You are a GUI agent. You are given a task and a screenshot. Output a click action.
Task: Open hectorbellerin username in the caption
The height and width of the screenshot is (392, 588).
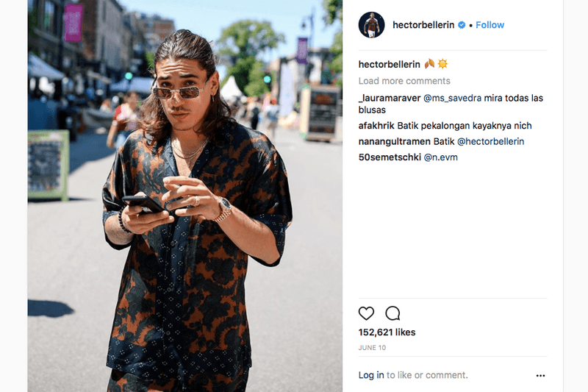(390, 65)
